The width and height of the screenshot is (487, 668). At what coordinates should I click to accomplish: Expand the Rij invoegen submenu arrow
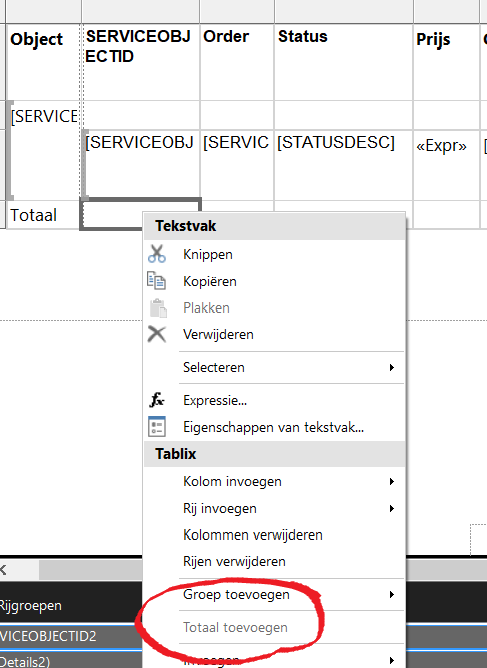(392, 508)
